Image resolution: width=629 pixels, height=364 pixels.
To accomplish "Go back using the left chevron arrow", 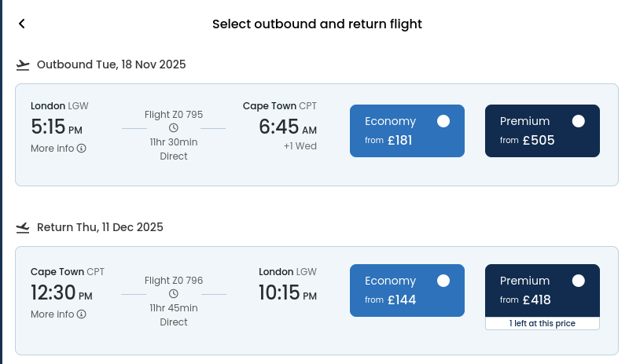I will [x=22, y=24].
